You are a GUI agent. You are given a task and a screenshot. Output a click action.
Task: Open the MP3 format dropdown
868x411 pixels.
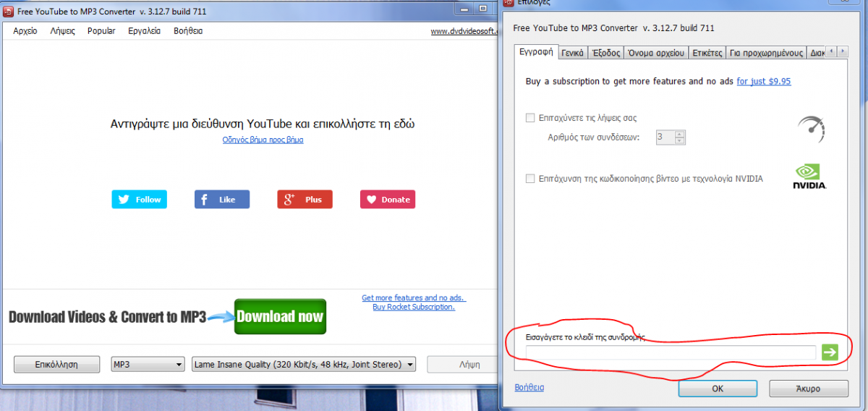pyautogui.click(x=148, y=365)
